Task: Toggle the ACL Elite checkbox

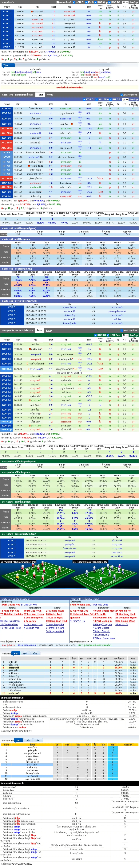Action: click(96, 99)
